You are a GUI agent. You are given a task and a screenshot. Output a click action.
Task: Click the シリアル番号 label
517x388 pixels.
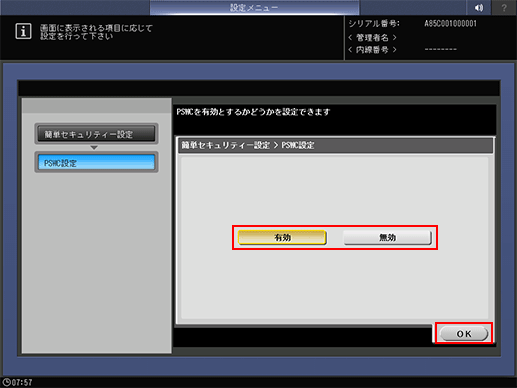point(374,24)
